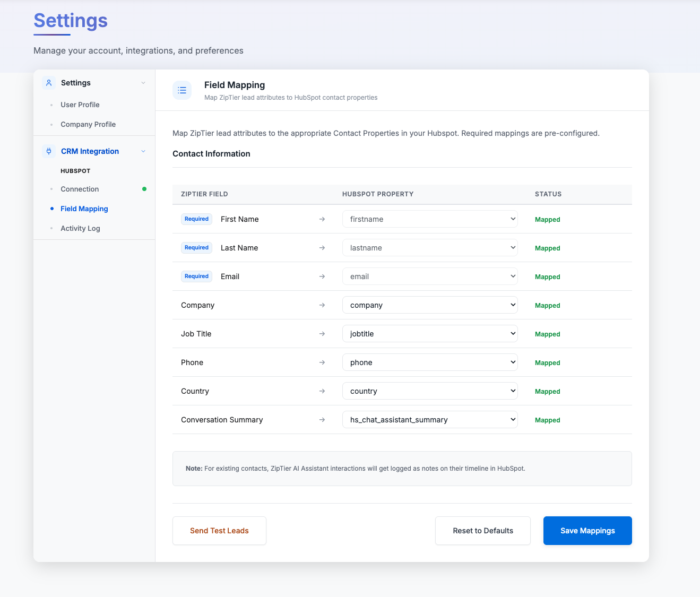Screen dimensions: 700x597
Task: Open Company Profile in the sidebar
Action: click(88, 124)
